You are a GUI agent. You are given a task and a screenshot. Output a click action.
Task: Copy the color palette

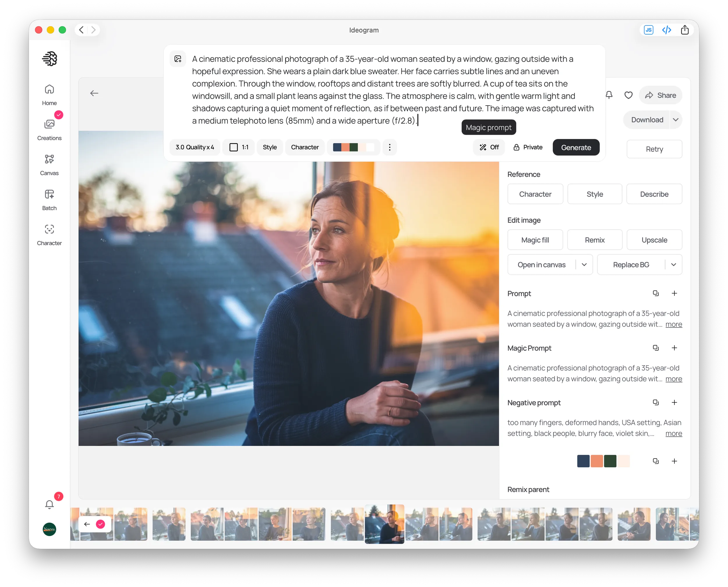tap(655, 461)
